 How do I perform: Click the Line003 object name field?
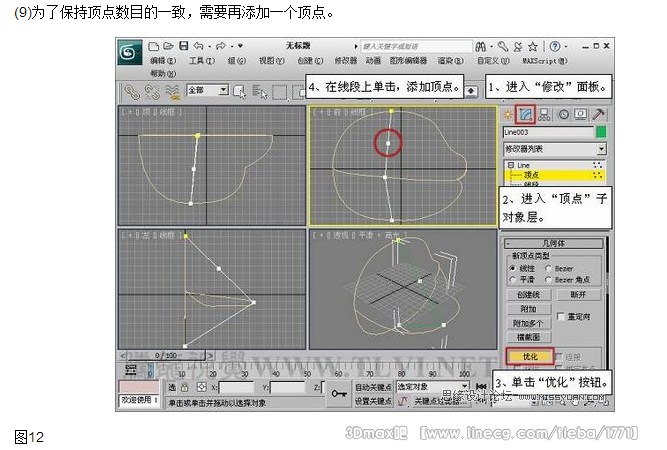click(547, 131)
